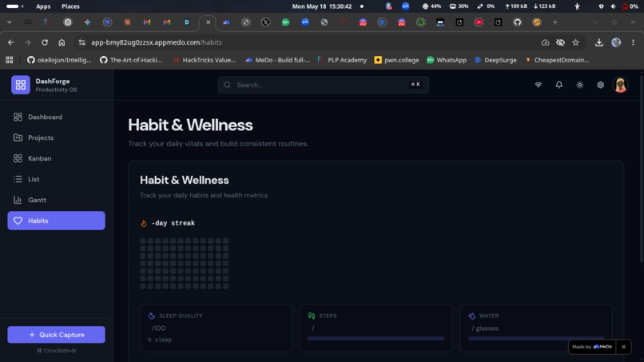
Task: Expand the tab search dropdown arrow
Action: click(x=9, y=22)
